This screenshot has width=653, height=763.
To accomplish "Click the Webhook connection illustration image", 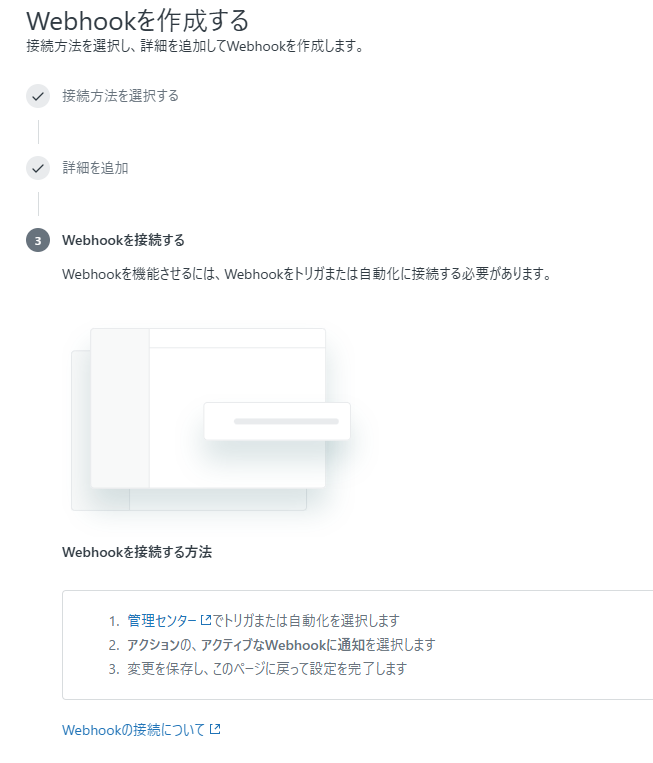I will coord(211,419).
